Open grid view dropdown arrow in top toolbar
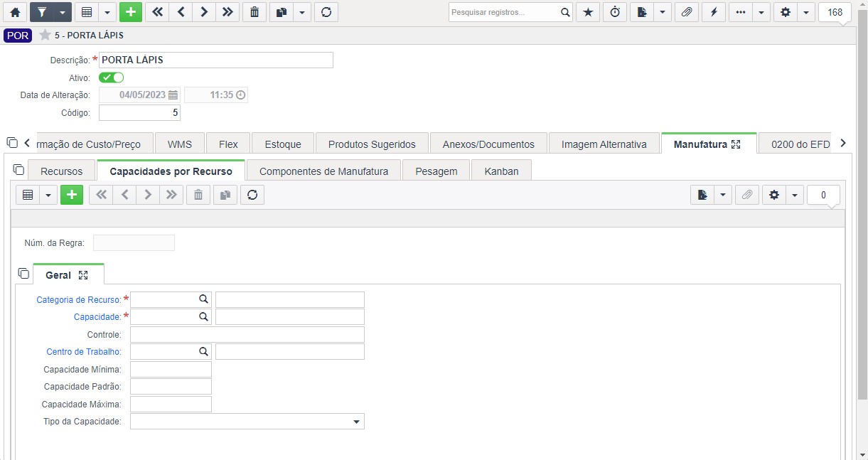Viewport: 868px width, 460px height. (x=107, y=12)
